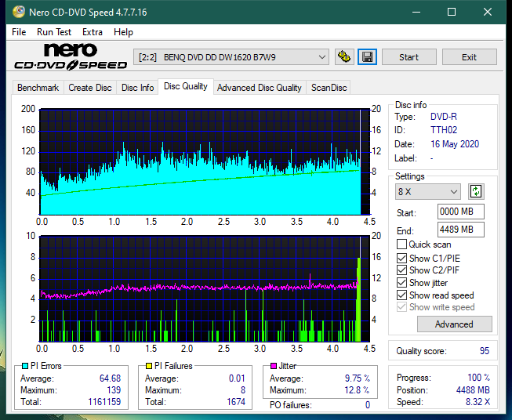Click the Advanced settings button
Viewport: 512px width, 420px height.
coord(454,324)
